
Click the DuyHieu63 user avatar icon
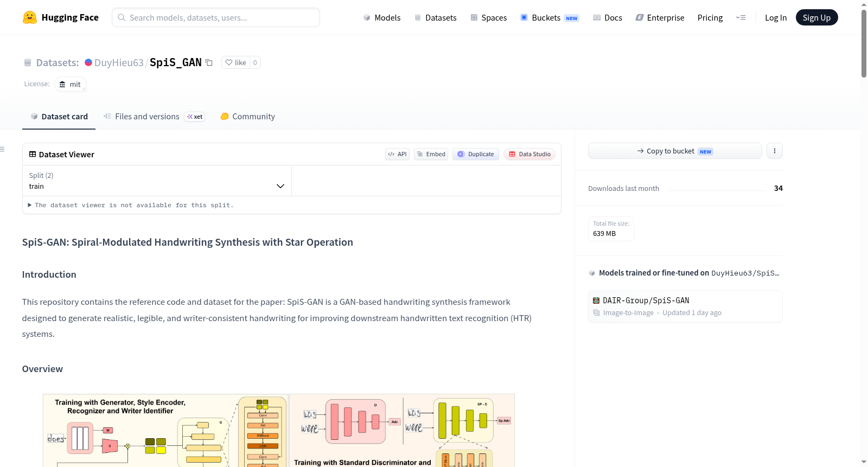coord(88,62)
